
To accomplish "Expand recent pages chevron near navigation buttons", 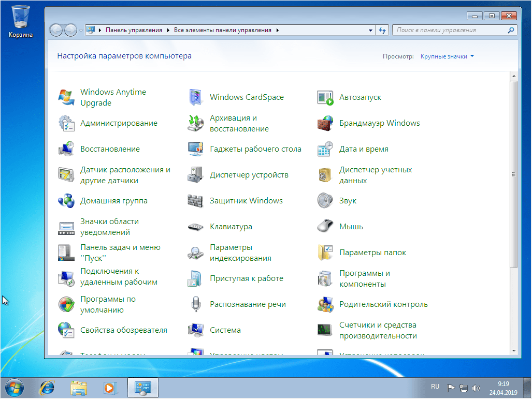I will tap(81, 30).
